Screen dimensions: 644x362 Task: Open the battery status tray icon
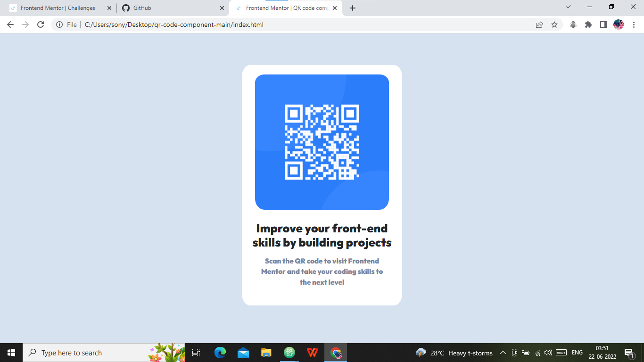(526, 353)
